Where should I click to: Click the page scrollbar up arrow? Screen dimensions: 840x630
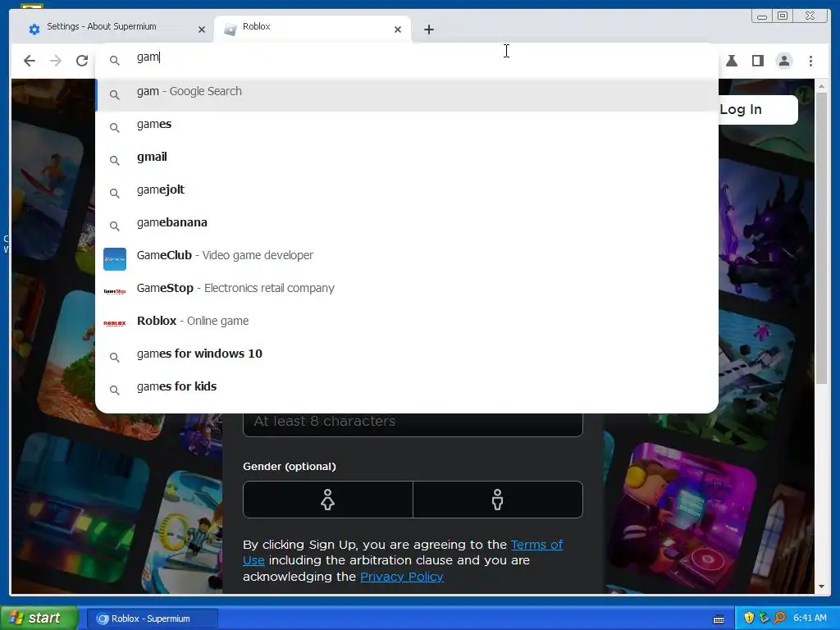point(821,85)
